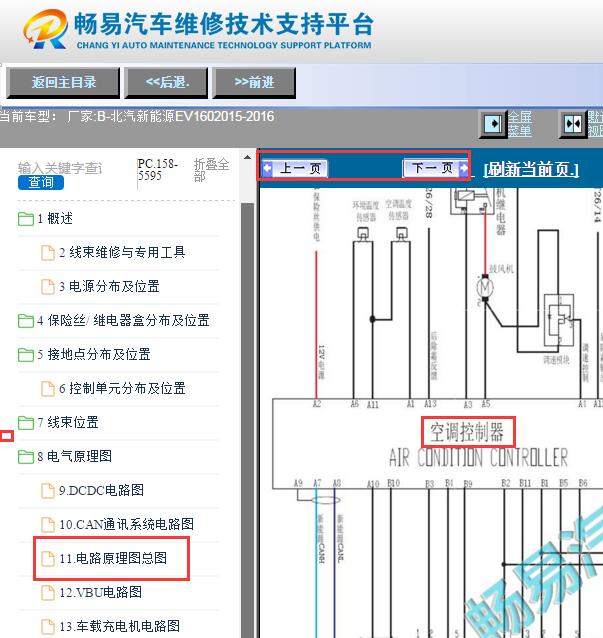Click the sidebar vertical scrollbar track

pos(247,419)
